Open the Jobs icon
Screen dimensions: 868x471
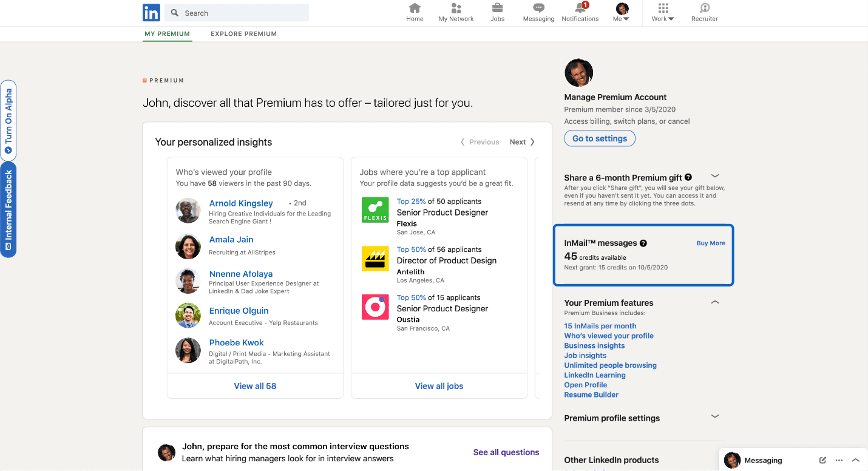click(497, 11)
